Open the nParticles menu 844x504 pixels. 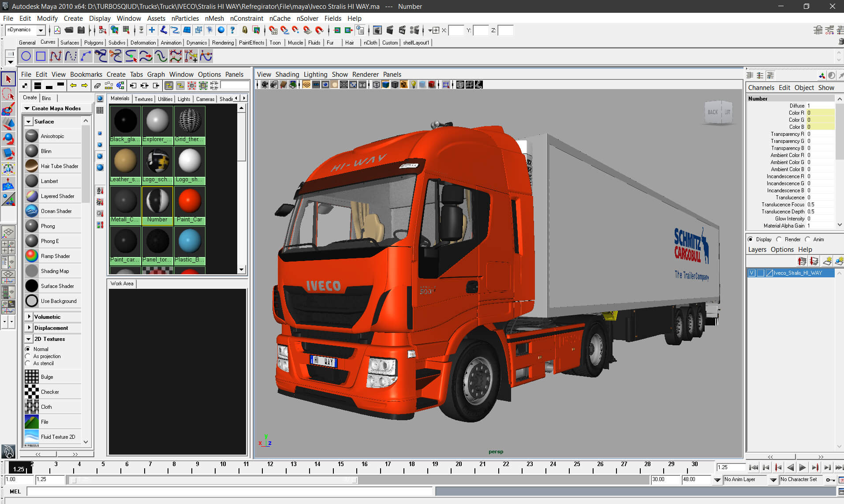185,18
